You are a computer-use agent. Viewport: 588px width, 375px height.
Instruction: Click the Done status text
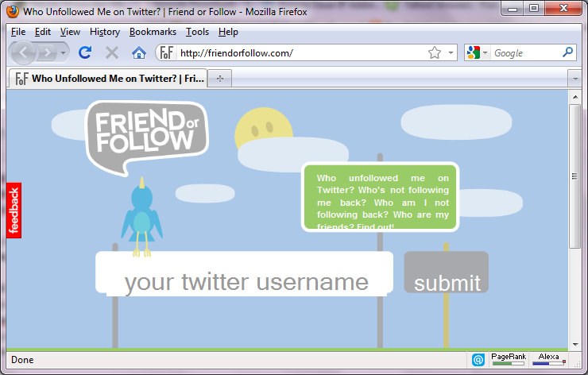point(22,360)
